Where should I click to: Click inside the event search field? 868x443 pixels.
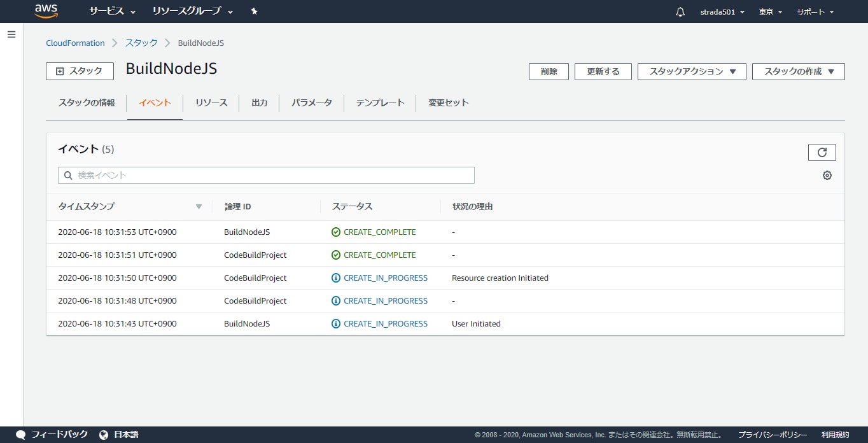point(266,175)
